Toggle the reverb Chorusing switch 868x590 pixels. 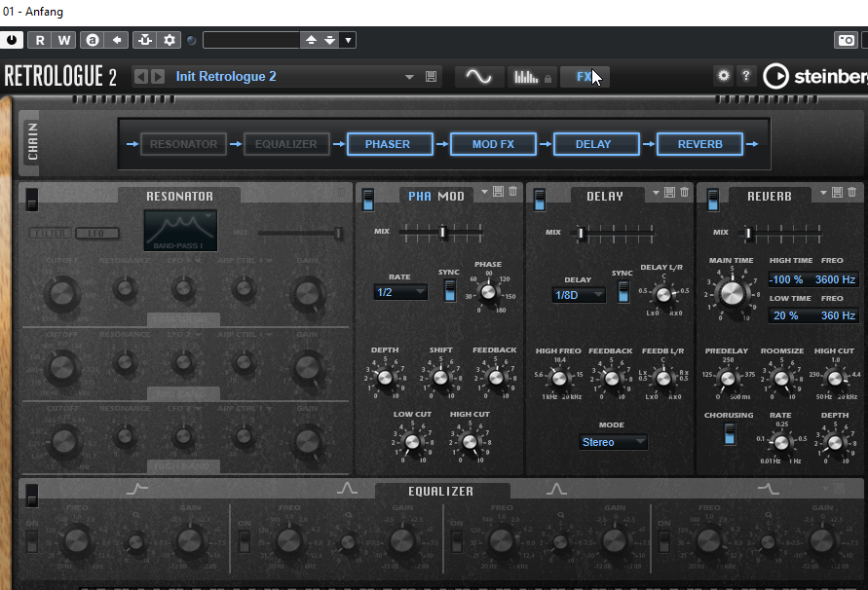click(730, 434)
